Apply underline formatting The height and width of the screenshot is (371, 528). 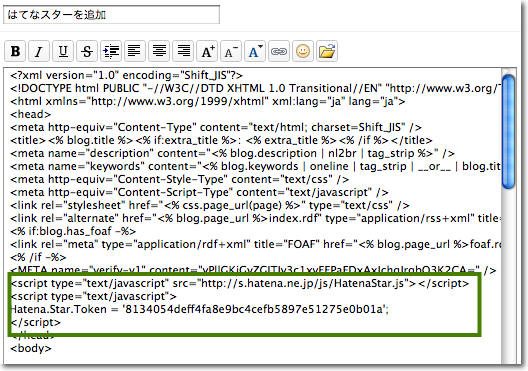click(63, 51)
